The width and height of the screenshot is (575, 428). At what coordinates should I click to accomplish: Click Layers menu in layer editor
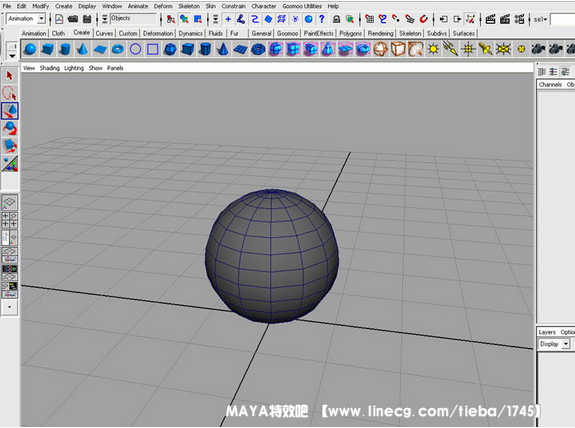tap(547, 332)
